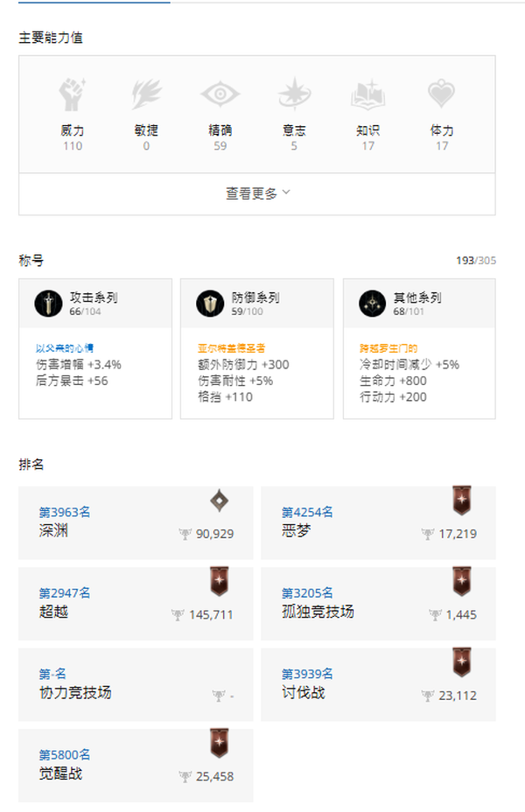Click the 体力 heart icon
Viewport: 525px width, 812px height.
click(x=442, y=94)
